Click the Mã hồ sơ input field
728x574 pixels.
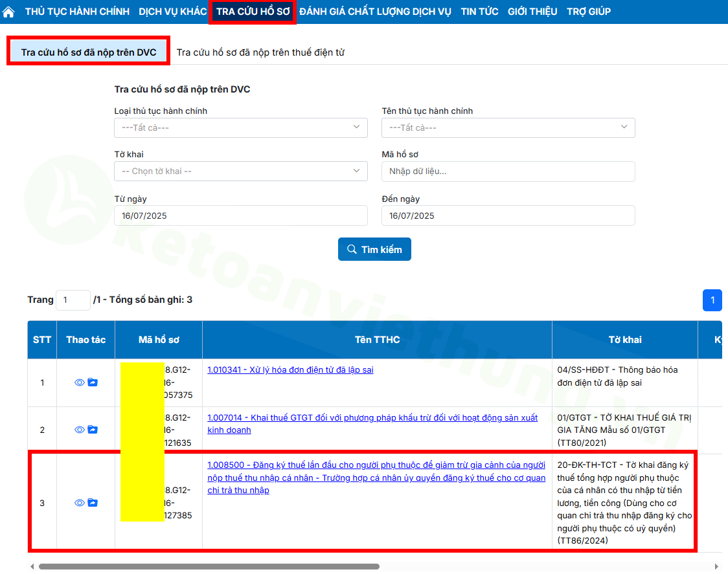pos(508,171)
